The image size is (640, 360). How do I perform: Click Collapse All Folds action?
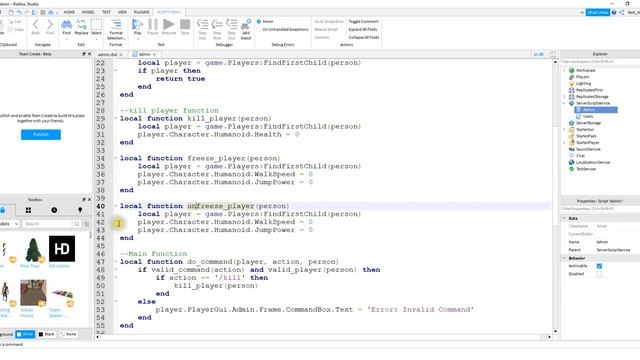pyautogui.click(x=364, y=37)
